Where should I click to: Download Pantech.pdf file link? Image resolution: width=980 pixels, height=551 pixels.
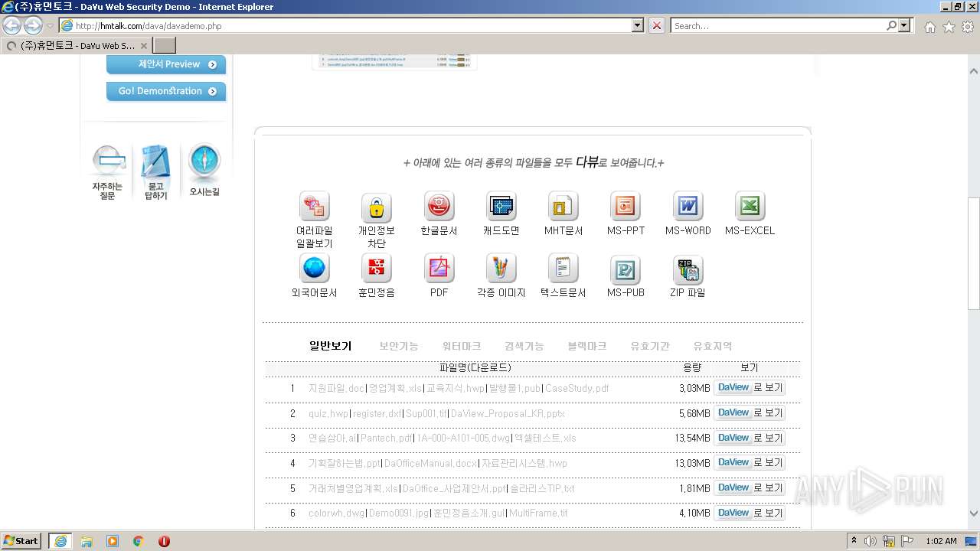[387, 439]
